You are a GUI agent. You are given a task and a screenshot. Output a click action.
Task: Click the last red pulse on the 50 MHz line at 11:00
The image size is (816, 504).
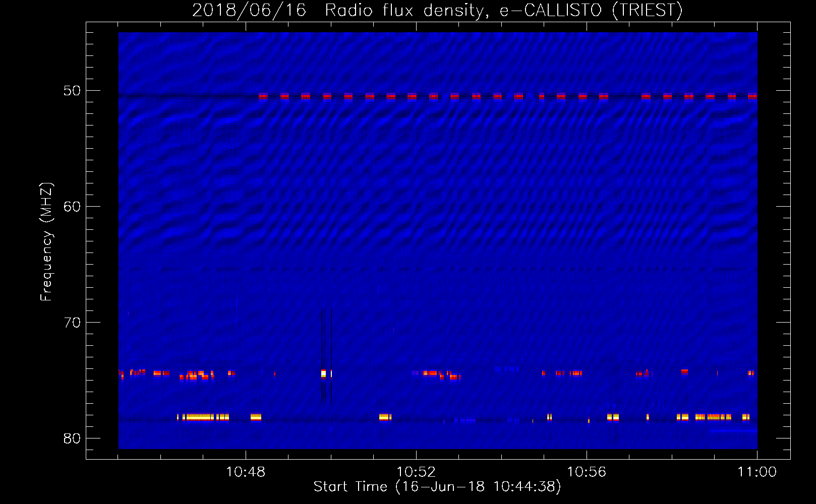(x=752, y=96)
